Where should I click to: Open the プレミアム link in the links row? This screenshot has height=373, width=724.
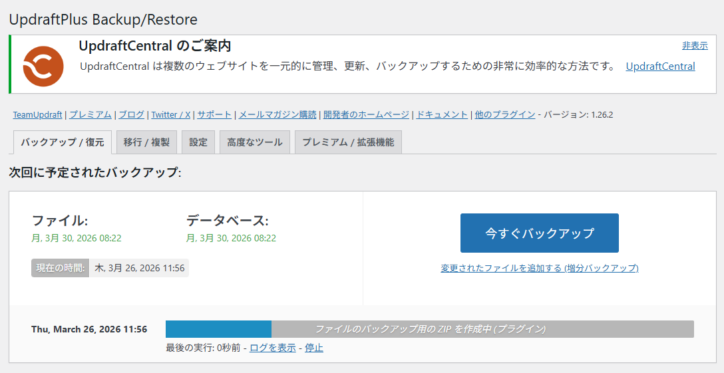(x=90, y=115)
